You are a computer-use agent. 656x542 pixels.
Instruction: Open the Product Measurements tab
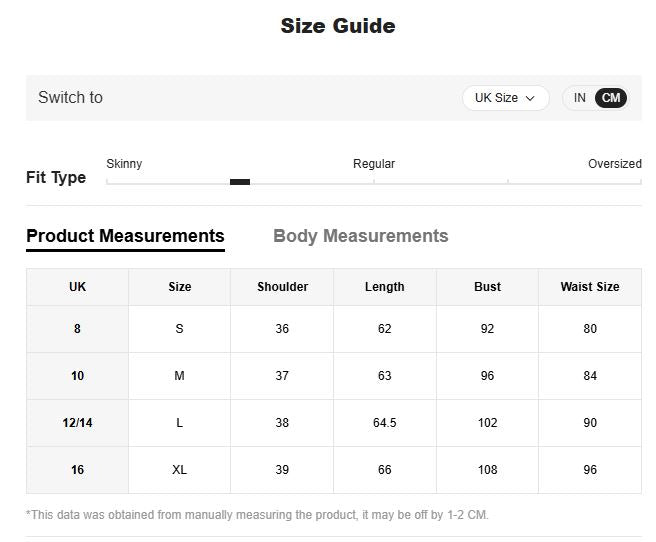pyautogui.click(x=125, y=236)
